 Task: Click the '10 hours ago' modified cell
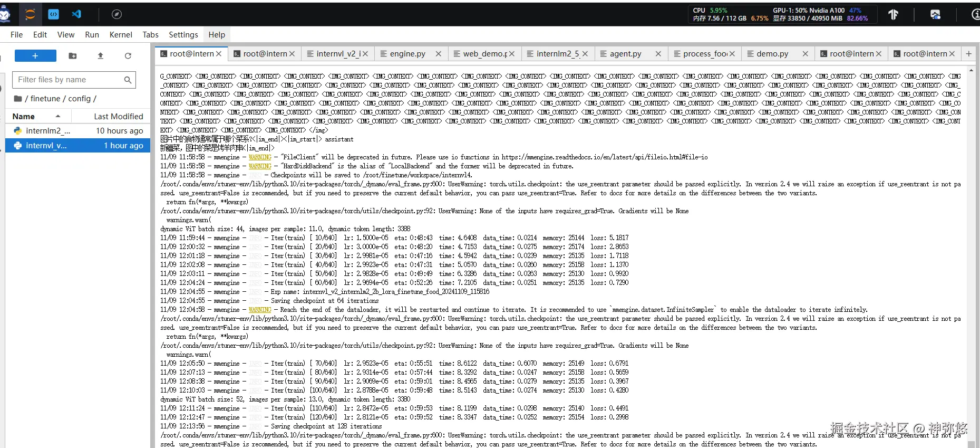pos(119,131)
